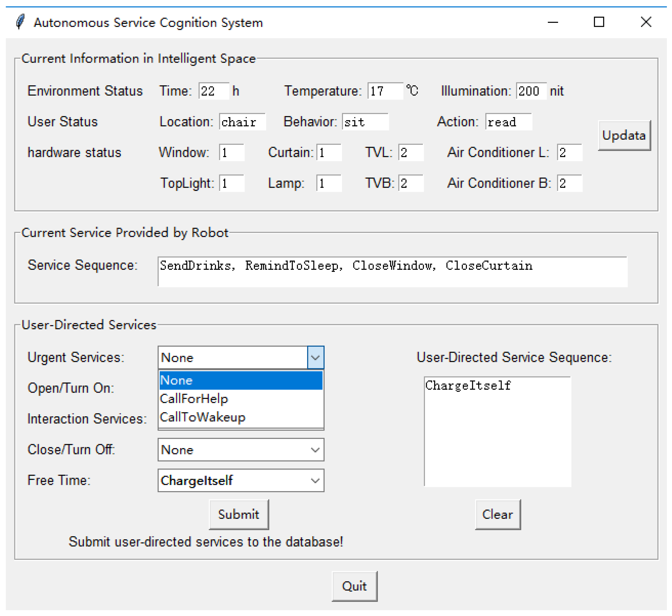Image resolution: width=672 pixels, height=616 pixels.
Task: Click the Submit button
Action: pos(239,514)
